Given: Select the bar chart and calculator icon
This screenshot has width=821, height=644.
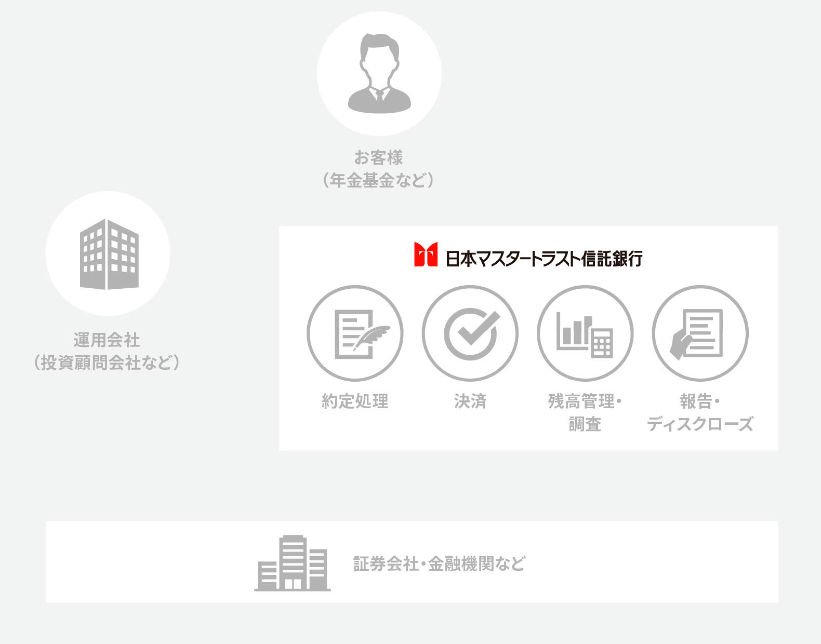Looking at the screenshot, I should [x=585, y=333].
